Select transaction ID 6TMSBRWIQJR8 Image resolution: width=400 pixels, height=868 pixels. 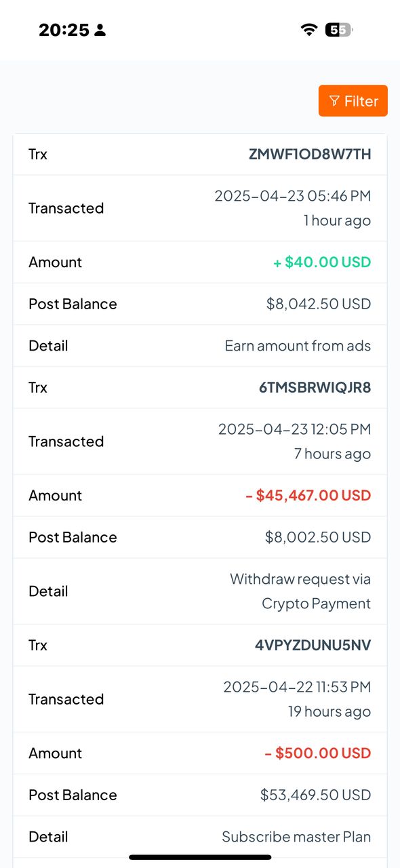(x=315, y=387)
